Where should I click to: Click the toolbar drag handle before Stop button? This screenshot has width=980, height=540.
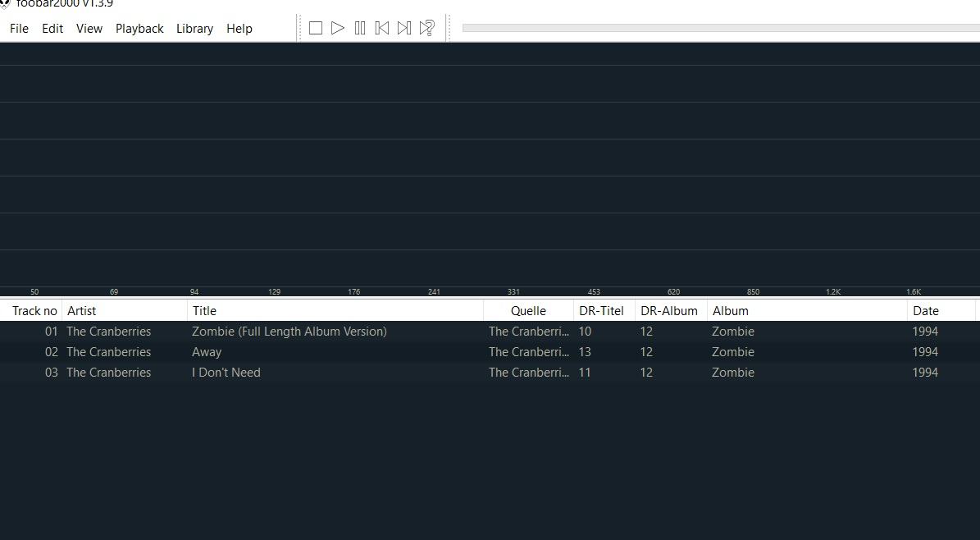(299, 28)
